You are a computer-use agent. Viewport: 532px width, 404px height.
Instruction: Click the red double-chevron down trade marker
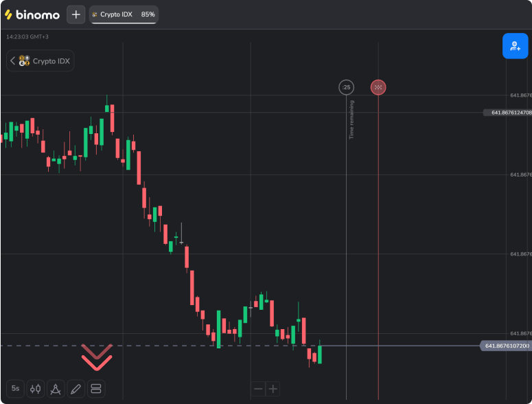(x=97, y=355)
